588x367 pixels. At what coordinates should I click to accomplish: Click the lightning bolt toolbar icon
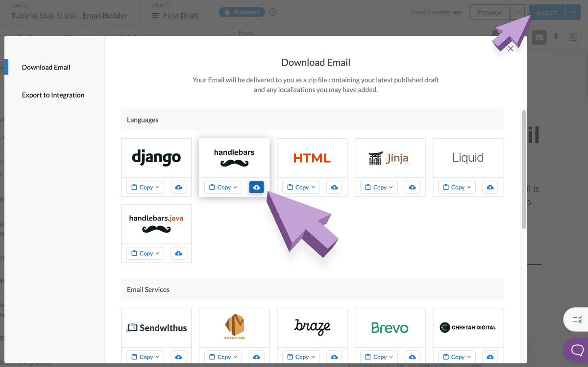coord(556,37)
